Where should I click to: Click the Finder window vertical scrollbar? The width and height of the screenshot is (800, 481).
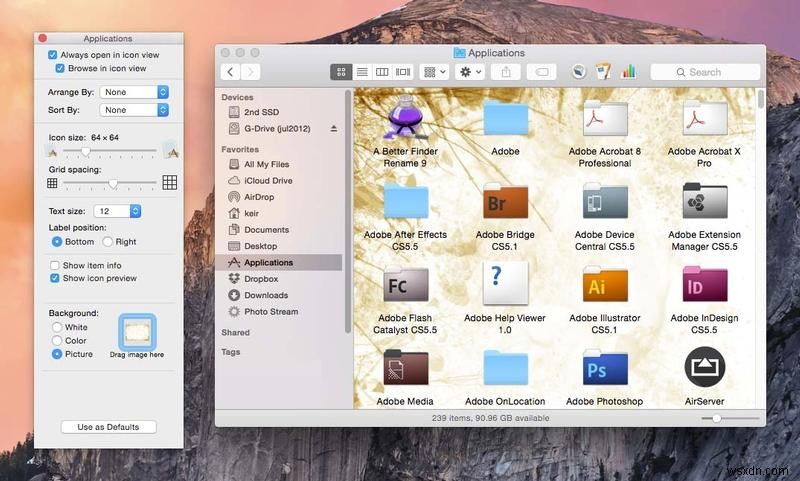[761, 98]
